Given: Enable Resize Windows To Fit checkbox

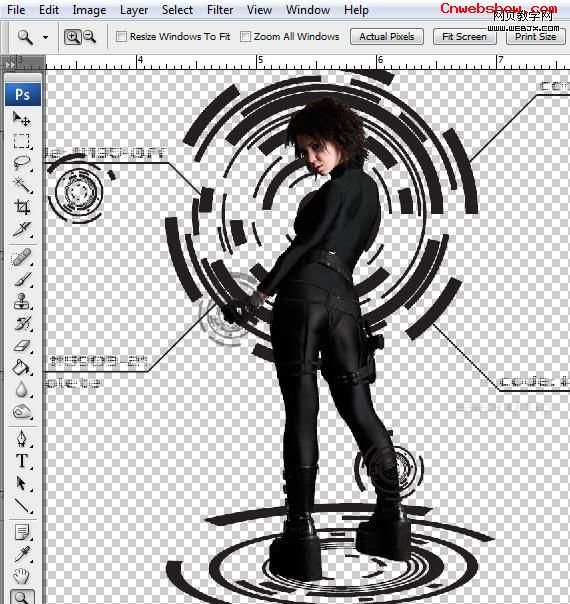Looking at the screenshot, I should (121, 37).
